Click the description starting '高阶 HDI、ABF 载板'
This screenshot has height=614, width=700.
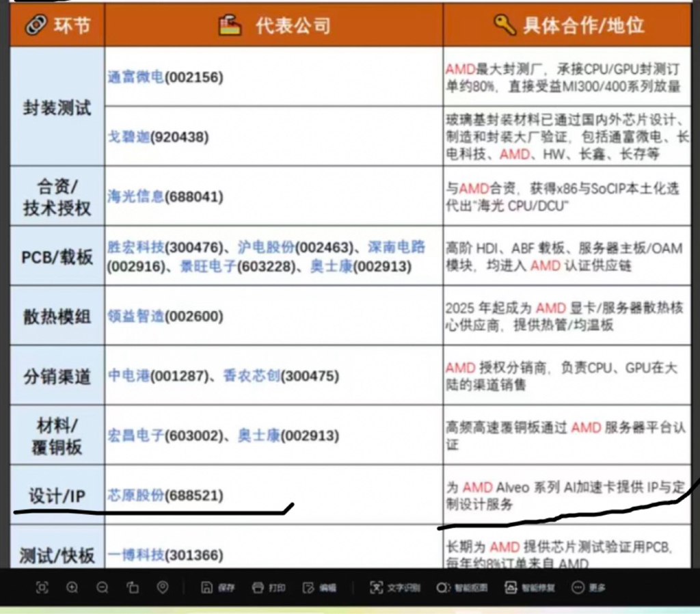[x=564, y=257]
